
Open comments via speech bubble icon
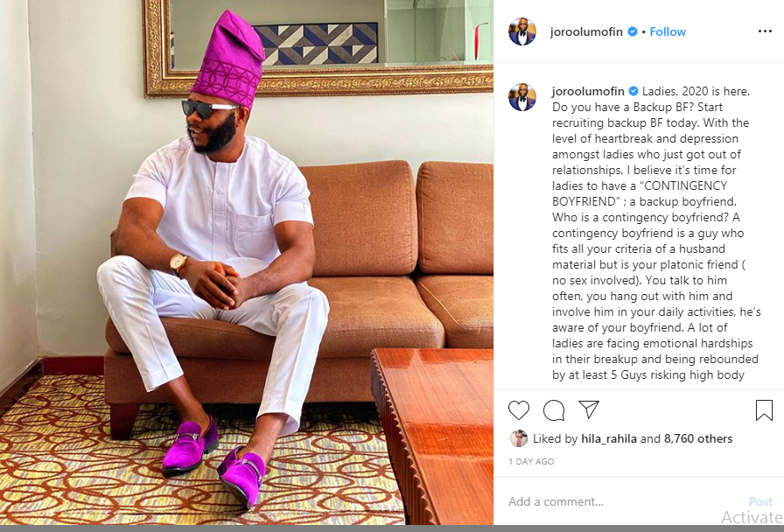(554, 410)
